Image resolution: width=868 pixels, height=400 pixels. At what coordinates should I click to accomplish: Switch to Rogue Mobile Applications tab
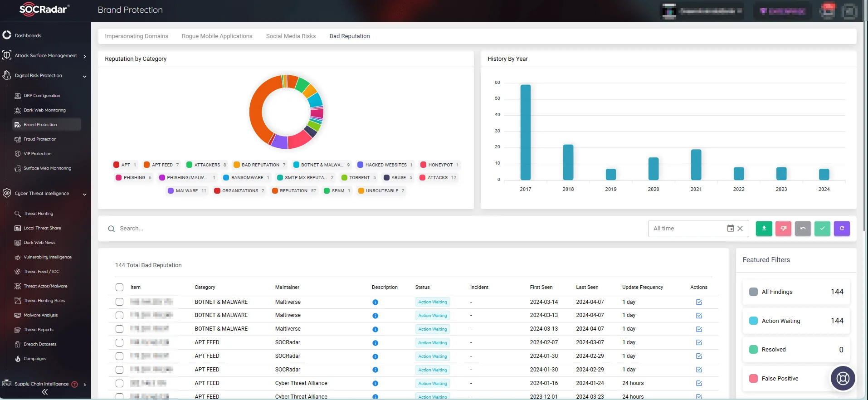[217, 36]
